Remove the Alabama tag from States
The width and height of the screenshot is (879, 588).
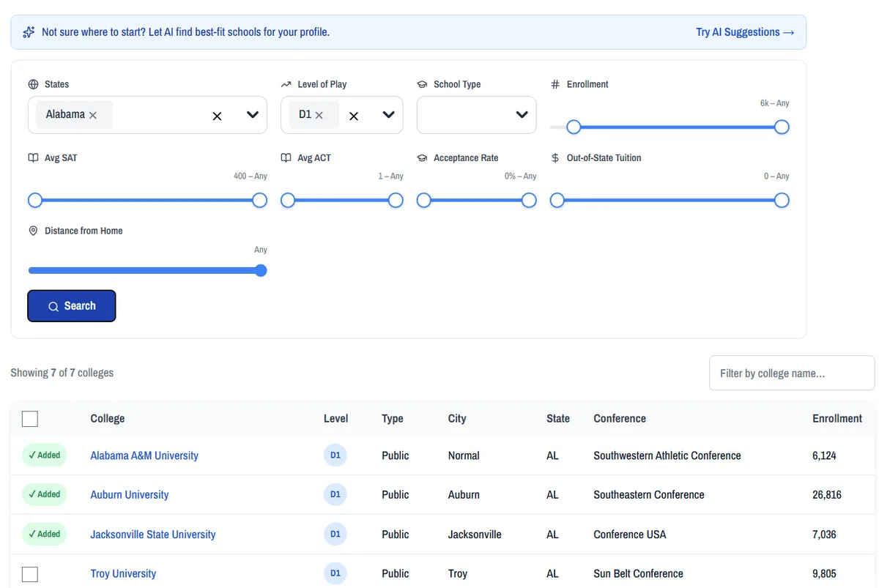[93, 115]
